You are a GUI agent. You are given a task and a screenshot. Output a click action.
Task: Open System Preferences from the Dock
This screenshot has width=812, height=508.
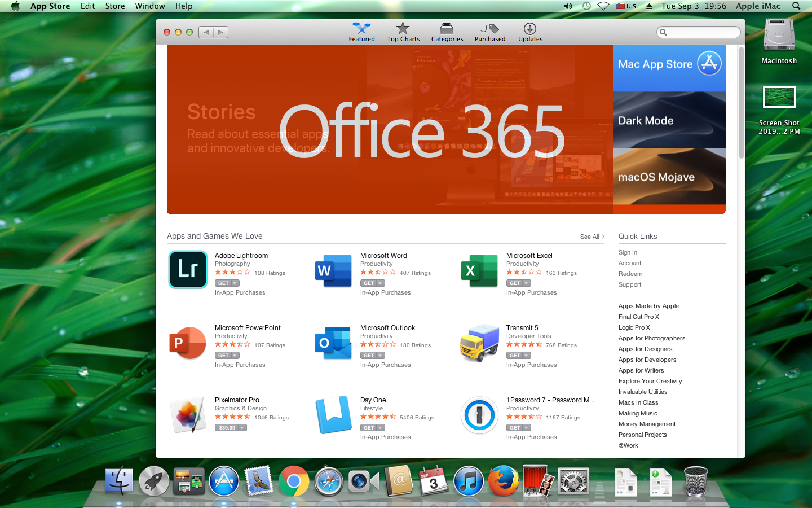click(x=573, y=481)
